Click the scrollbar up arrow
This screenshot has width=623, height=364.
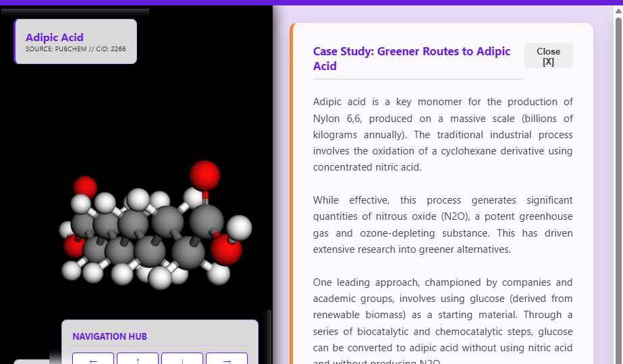pos(618,11)
